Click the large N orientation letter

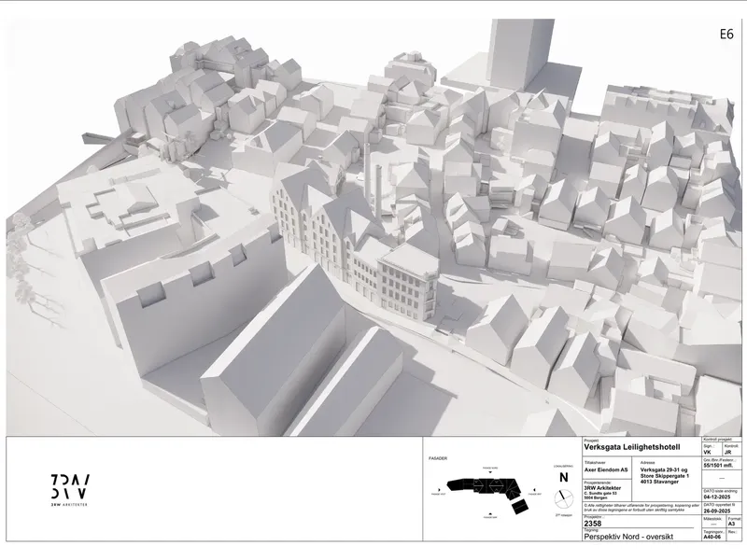pyautogui.click(x=564, y=477)
